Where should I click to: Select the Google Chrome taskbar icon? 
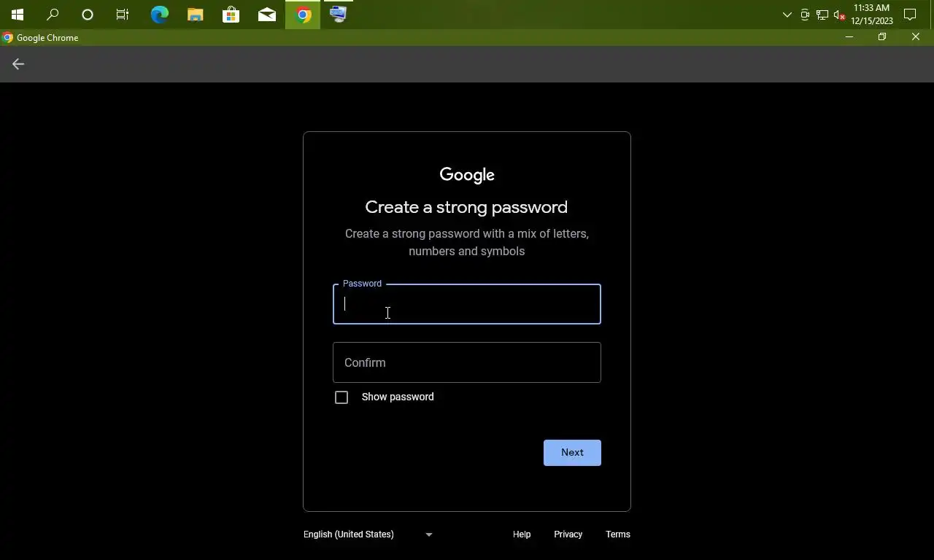click(303, 15)
